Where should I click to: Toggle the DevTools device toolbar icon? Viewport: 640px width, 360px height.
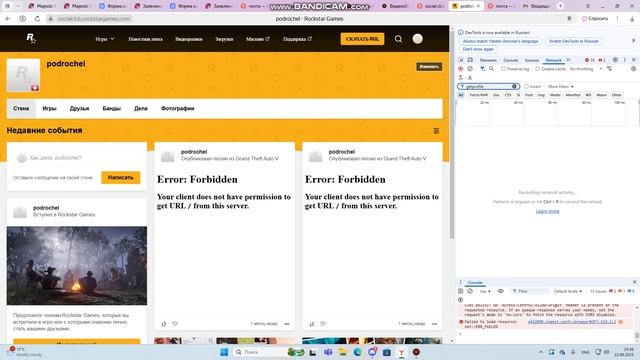(x=470, y=60)
